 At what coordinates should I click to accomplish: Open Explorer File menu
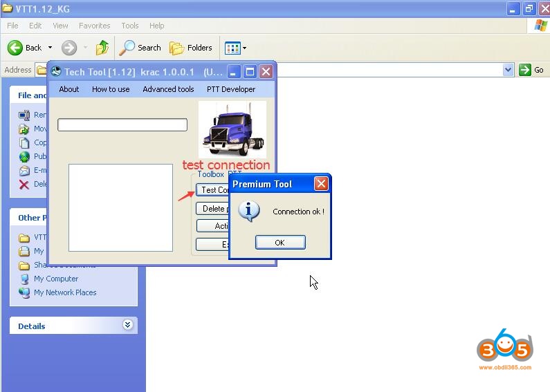[12, 26]
